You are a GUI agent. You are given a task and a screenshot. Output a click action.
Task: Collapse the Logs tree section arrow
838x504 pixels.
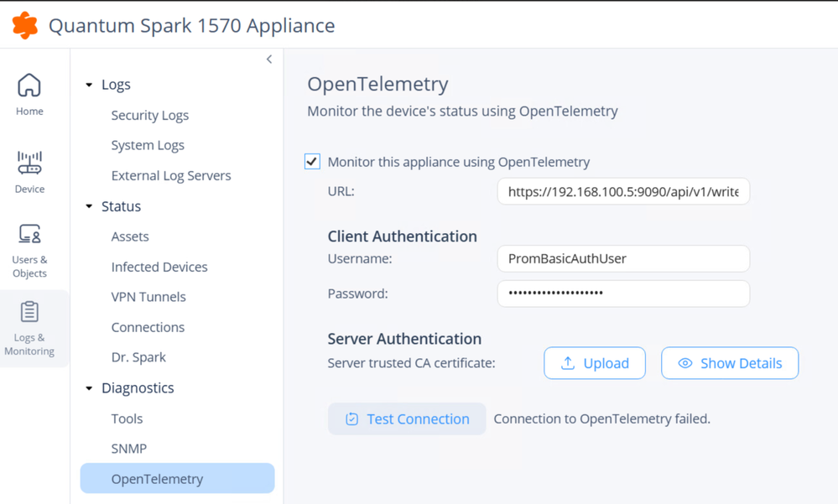(x=89, y=85)
